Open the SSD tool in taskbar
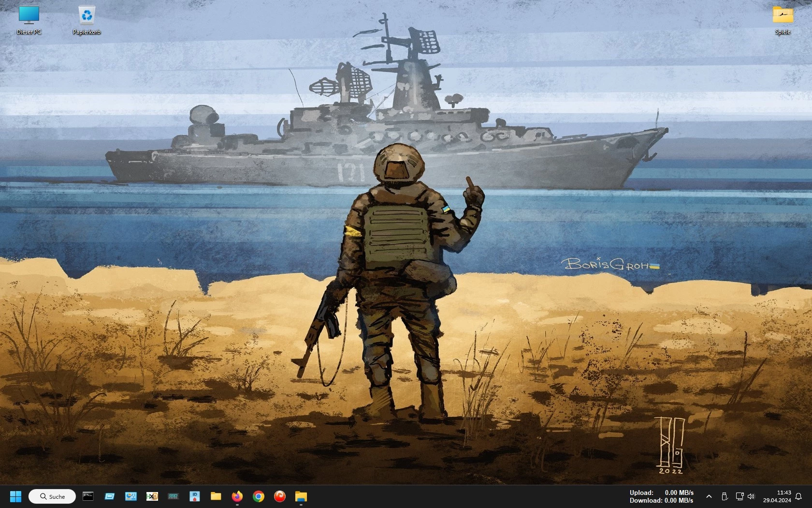Viewport: 812px width, 508px height. click(174, 496)
